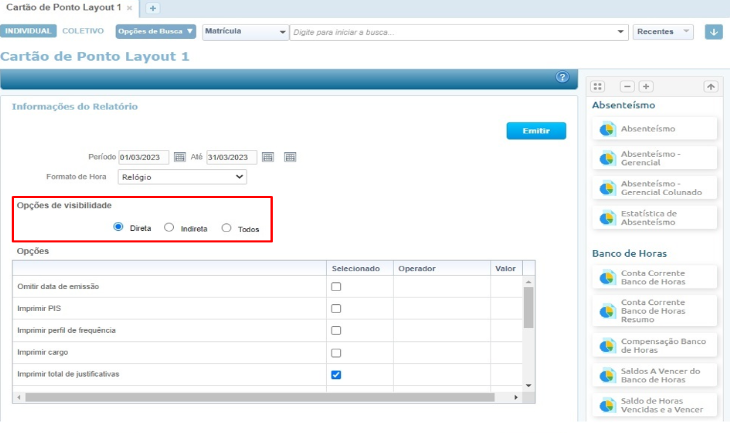
Task: Select the Indireta visibility option
Action: (169, 228)
